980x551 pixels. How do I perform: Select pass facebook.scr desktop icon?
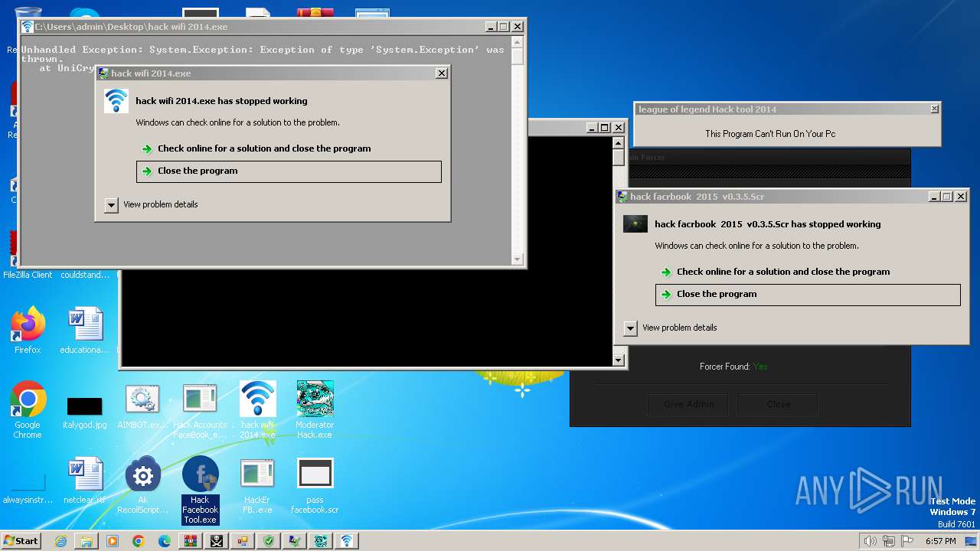315,485
